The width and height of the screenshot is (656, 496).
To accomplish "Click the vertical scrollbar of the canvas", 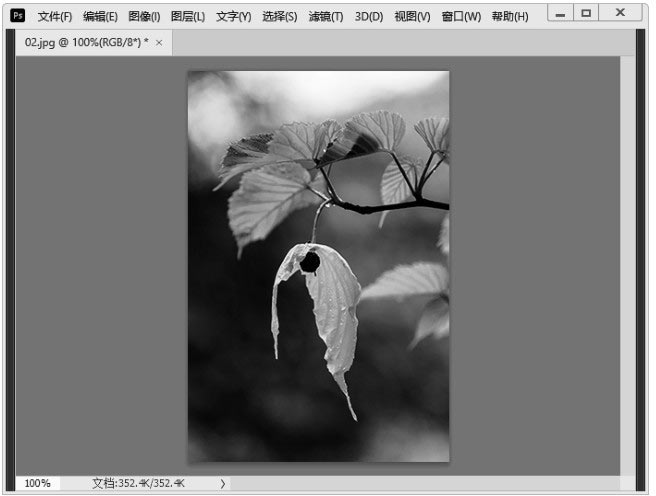I will click(628, 266).
